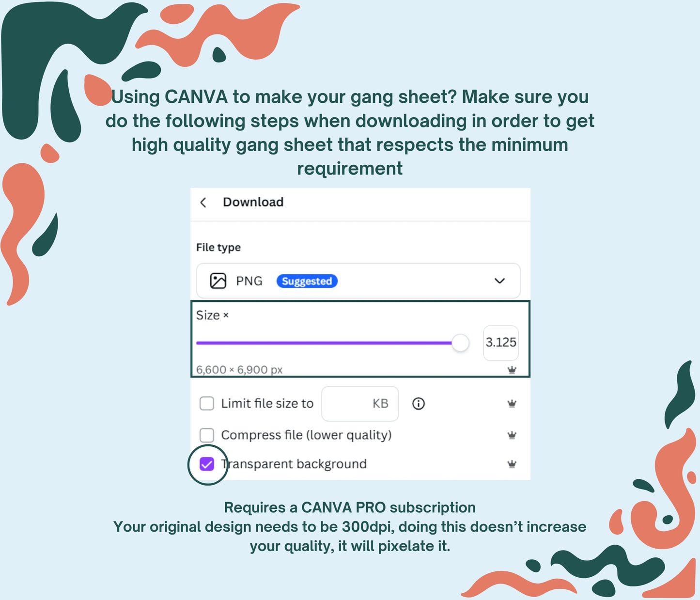700x600 pixels.
Task: Click the Download panel title
Action: coord(253,202)
